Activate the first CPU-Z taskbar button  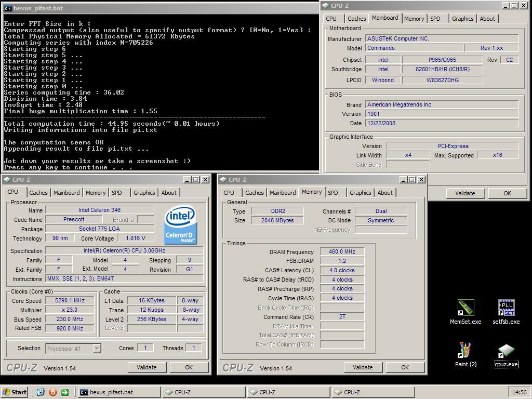[204, 392]
